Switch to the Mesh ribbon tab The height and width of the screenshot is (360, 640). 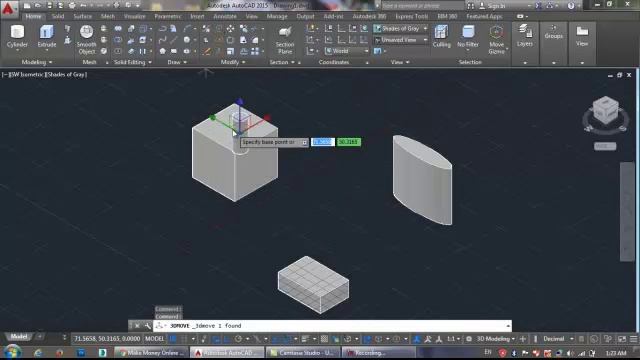coord(108,16)
